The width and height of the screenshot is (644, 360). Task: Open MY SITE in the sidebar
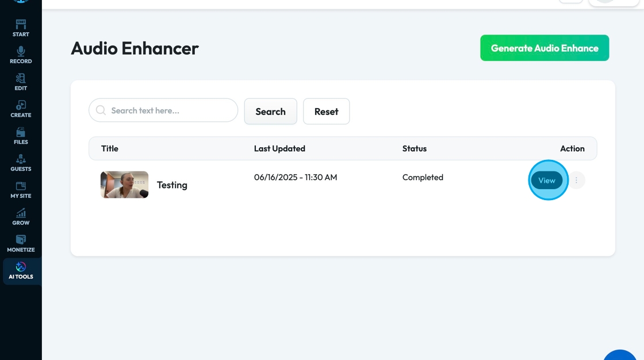click(x=21, y=190)
